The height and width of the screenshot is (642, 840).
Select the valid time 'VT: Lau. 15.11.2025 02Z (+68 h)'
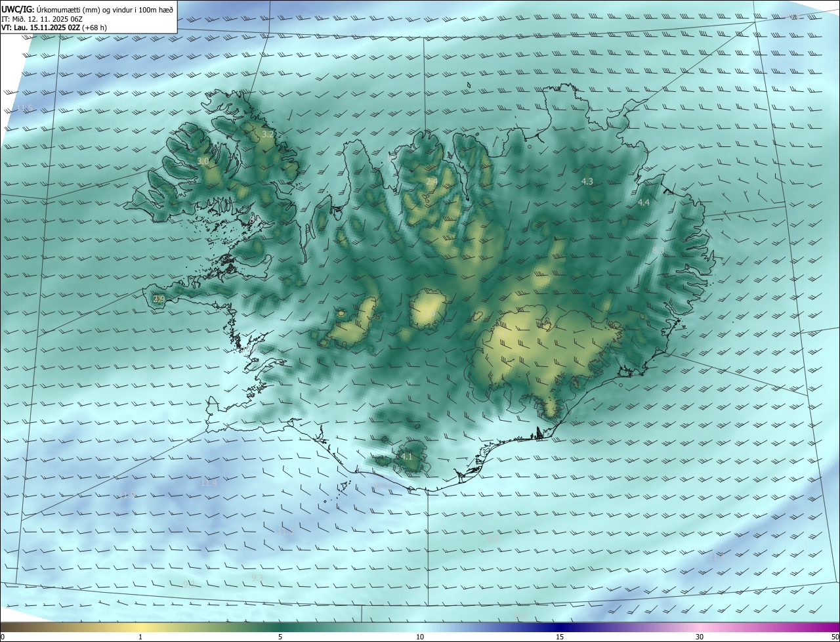point(54,28)
